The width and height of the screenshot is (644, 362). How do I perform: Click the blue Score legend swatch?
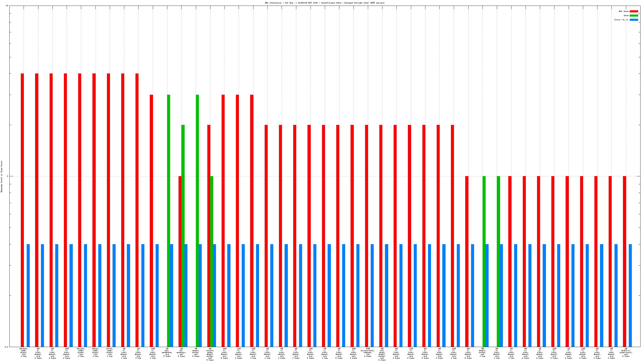633,20
